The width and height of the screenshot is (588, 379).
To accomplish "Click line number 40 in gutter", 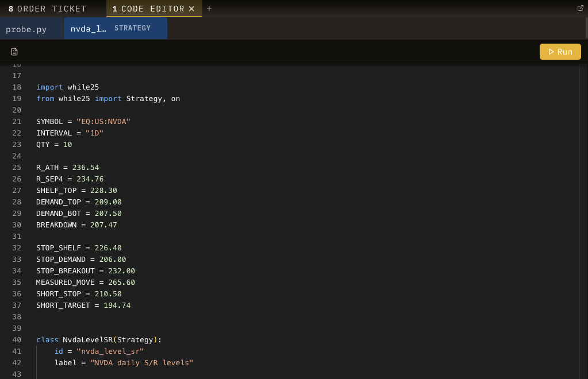I will [x=17, y=340].
